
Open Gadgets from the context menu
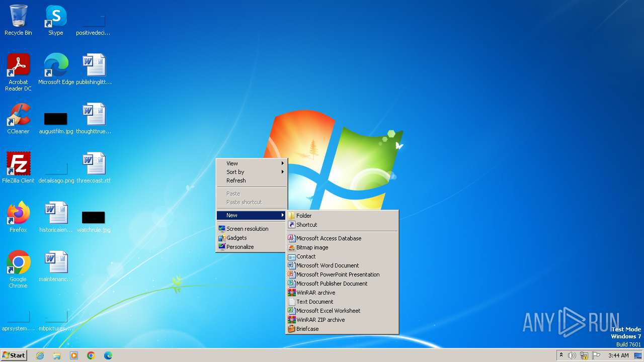252,238
